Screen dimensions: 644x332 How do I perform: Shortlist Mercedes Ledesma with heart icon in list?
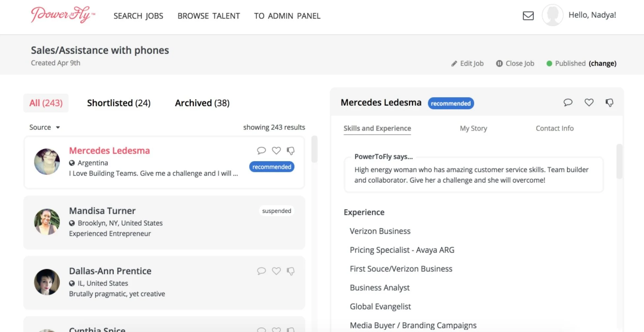tap(276, 151)
